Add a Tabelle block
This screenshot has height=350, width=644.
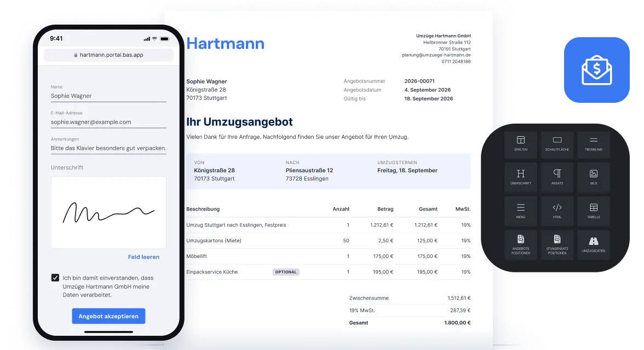coord(594,211)
